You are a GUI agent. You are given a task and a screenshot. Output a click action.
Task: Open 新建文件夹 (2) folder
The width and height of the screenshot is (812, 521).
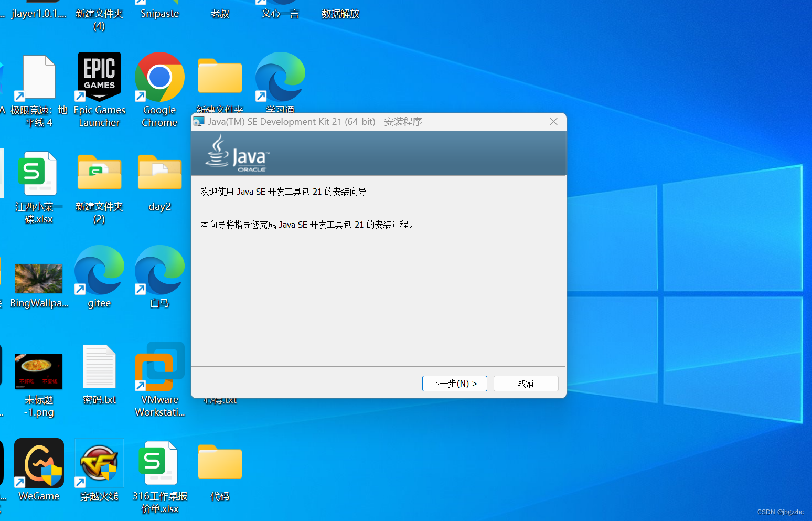pos(99,173)
